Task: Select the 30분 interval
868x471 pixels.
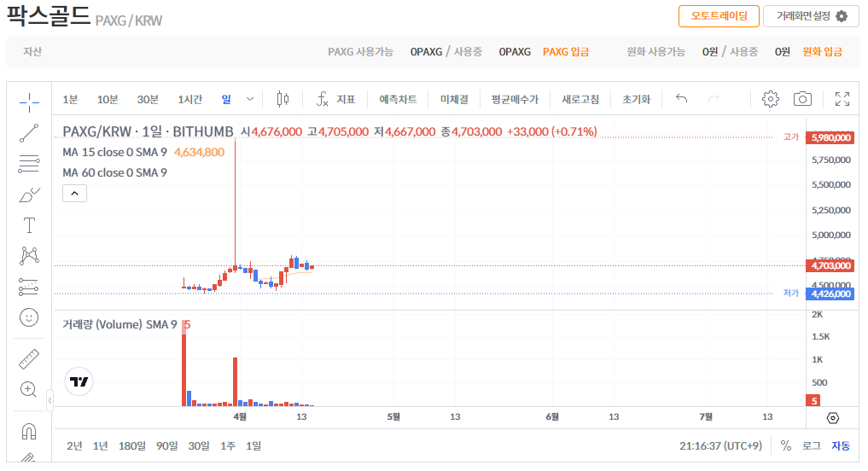Action: coord(148,100)
